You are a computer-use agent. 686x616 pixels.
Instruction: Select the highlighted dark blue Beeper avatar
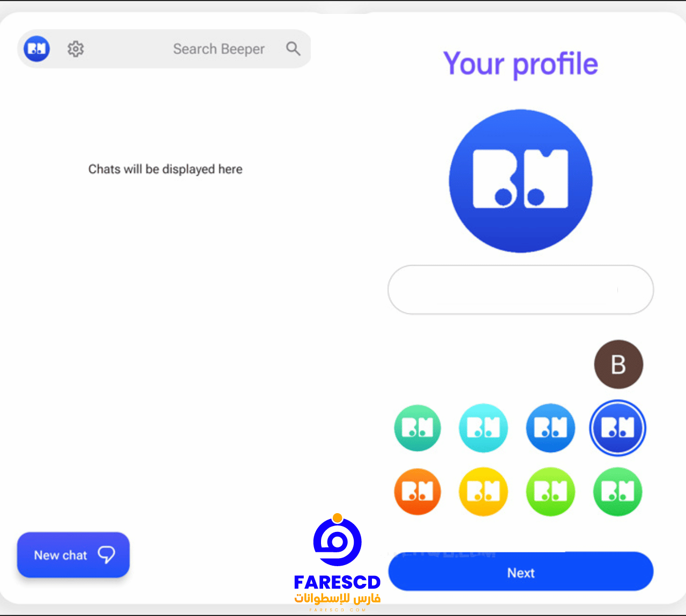point(617,427)
